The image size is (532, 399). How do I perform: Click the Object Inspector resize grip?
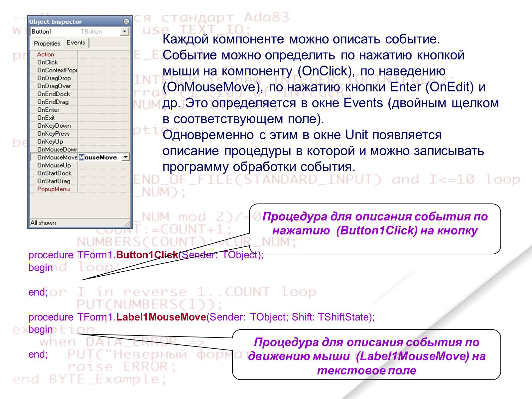pyautogui.click(x=127, y=223)
